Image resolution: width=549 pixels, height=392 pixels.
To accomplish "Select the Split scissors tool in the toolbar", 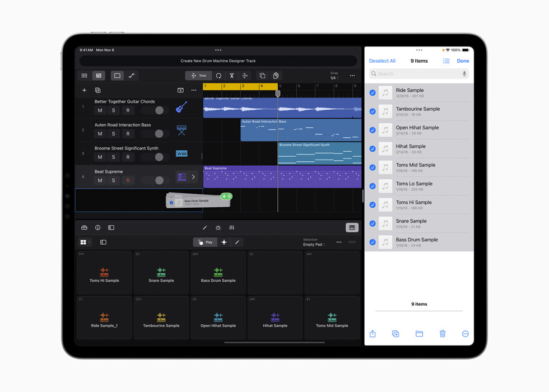I will pos(231,76).
